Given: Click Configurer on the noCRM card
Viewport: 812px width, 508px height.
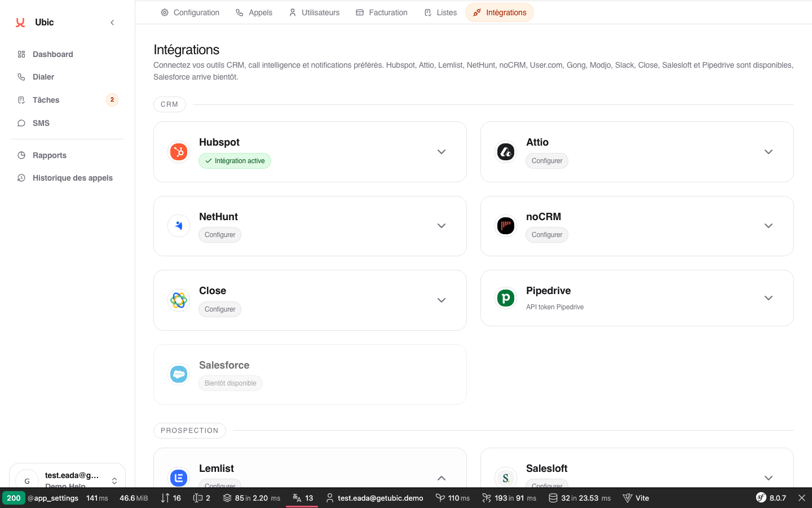Looking at the screenshot, I should click(x=547, y=235).
